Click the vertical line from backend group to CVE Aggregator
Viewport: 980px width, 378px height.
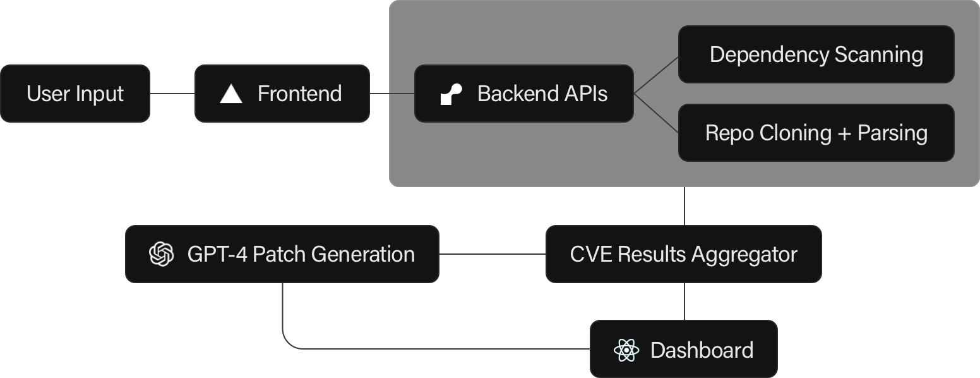click(x=684, y=206)
